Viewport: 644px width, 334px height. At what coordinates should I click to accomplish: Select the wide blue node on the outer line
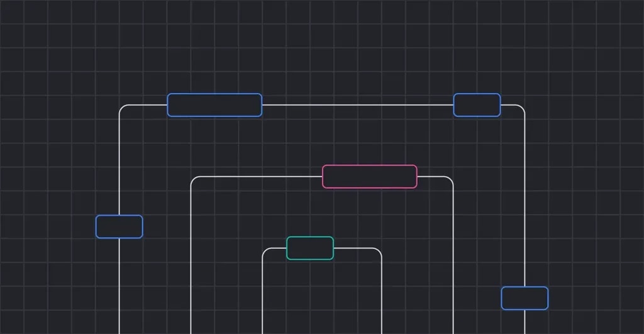214,105
